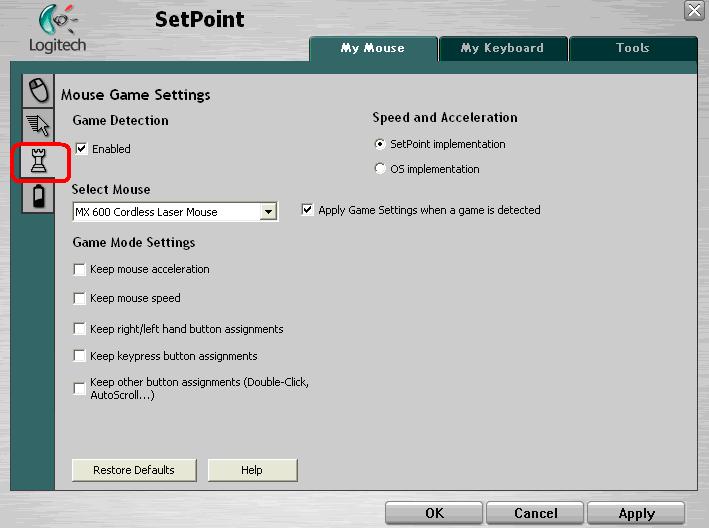Open the mouse button settings sidebar icon
This screenshot has width=709, height=528.
tap(38, 90)
